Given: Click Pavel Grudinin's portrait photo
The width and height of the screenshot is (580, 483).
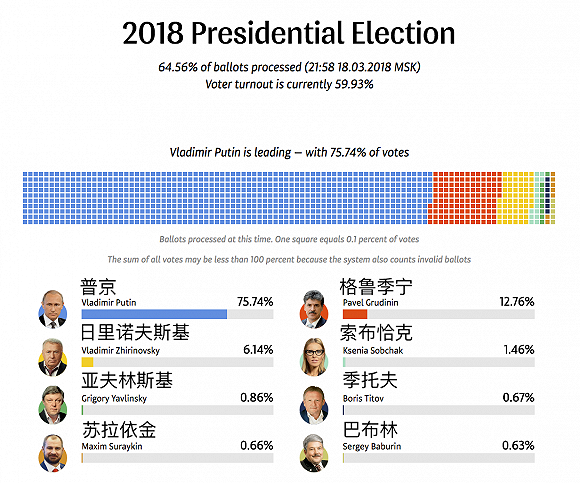Looking at the screenshot, I should (x=314, y=309).
